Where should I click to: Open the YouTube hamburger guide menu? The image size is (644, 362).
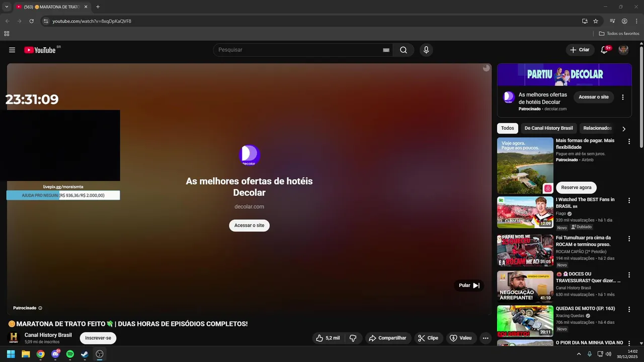12,50
